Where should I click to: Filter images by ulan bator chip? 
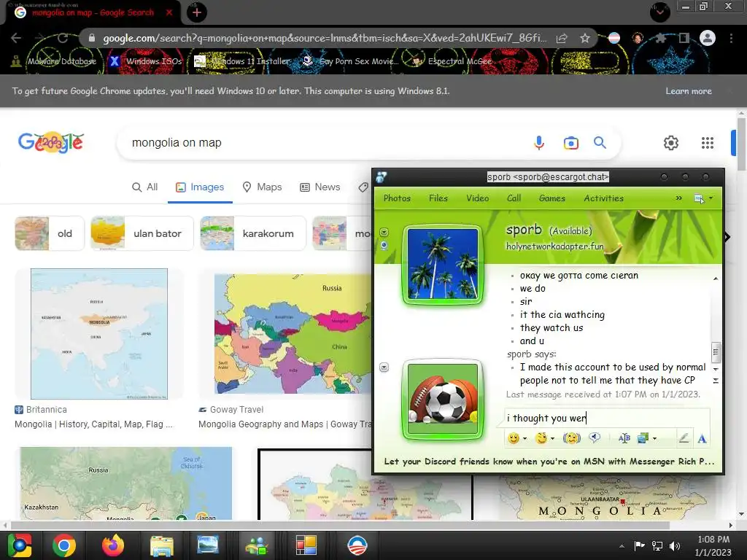(142, 233)
